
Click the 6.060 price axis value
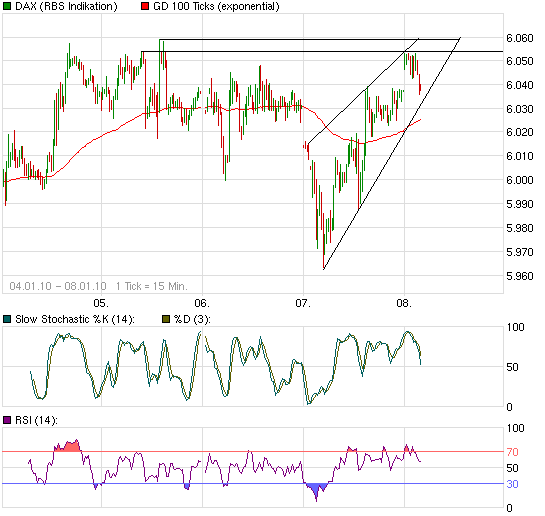pyautogui.click(x=520, y=38)
